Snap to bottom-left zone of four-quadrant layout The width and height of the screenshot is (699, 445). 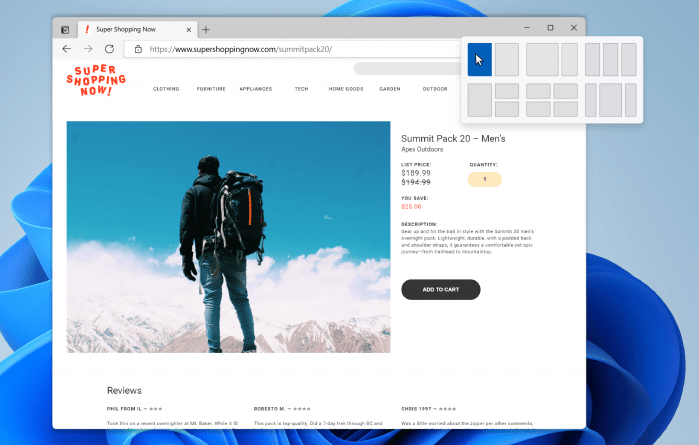pyautogui.click(x=538, y=109)
